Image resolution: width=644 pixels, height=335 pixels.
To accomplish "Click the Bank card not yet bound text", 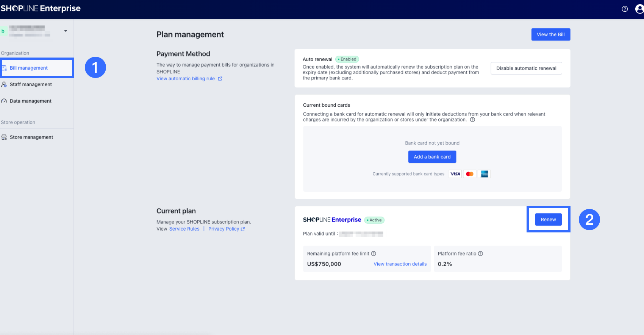I will coord(432,143).
